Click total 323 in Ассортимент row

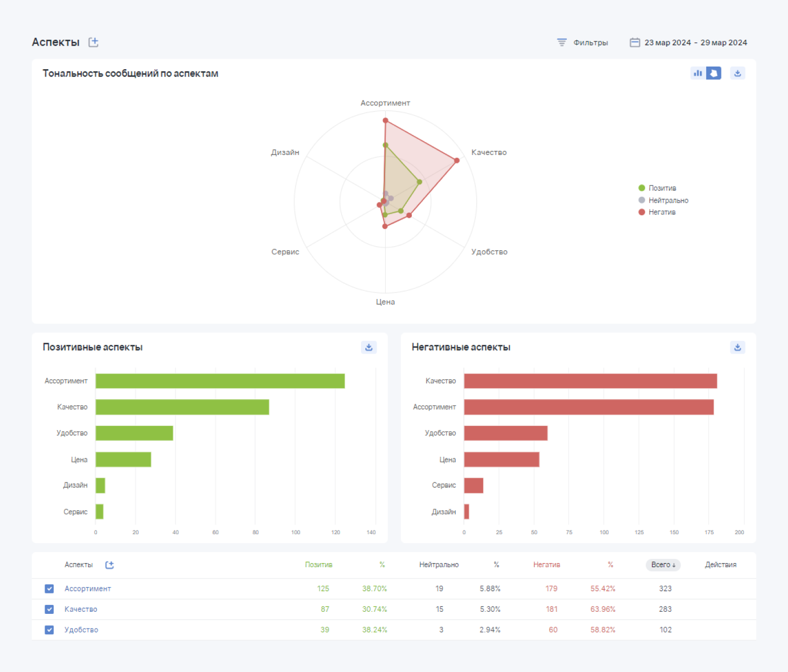click(665, 589)
